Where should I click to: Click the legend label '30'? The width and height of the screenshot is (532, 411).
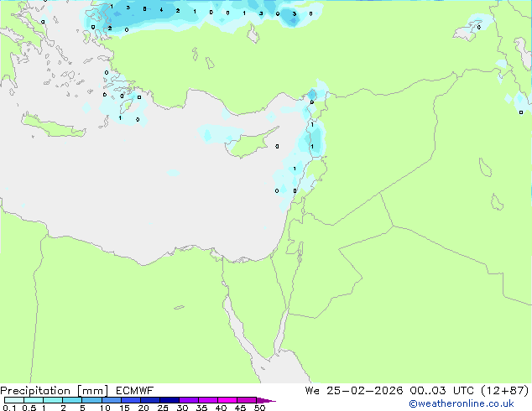182,408
